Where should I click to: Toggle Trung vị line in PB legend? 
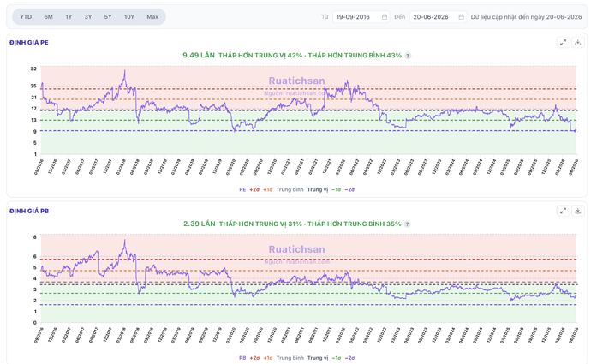[318, 358]
